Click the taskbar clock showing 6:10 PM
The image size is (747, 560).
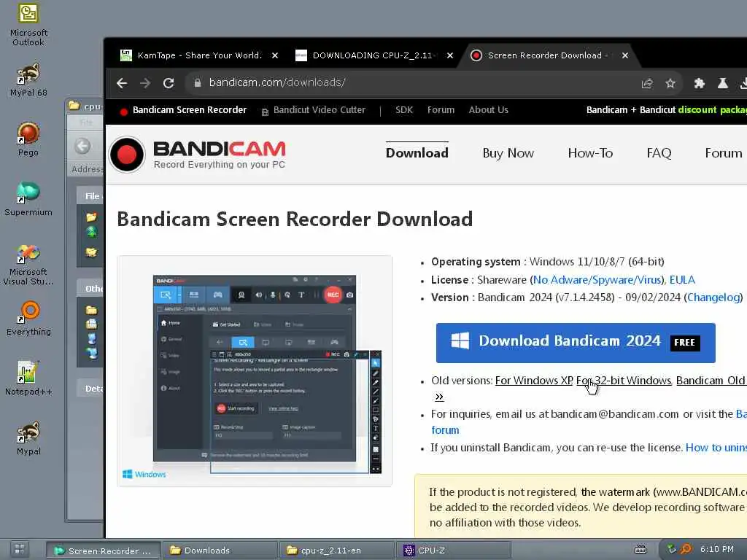(716, 549)
